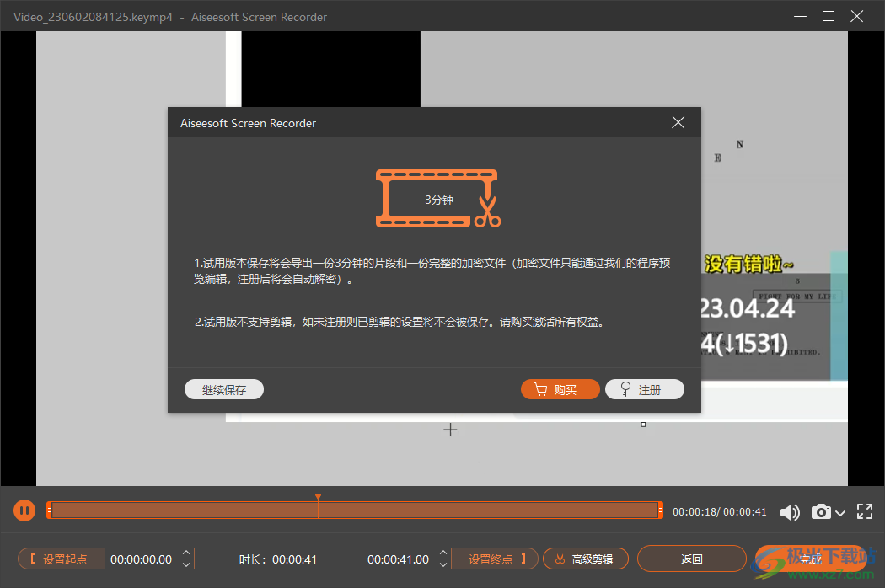
Task: Close the trial notice dialog
Action: pyautogui.click(x=678, y=122)
